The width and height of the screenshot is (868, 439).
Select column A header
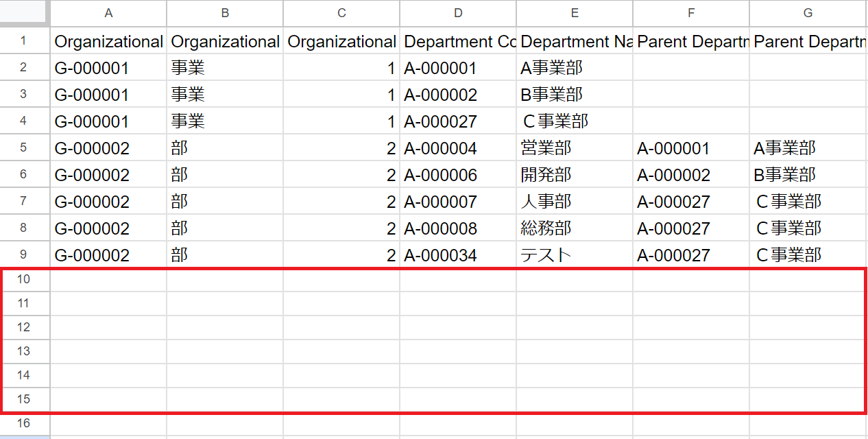108,13
